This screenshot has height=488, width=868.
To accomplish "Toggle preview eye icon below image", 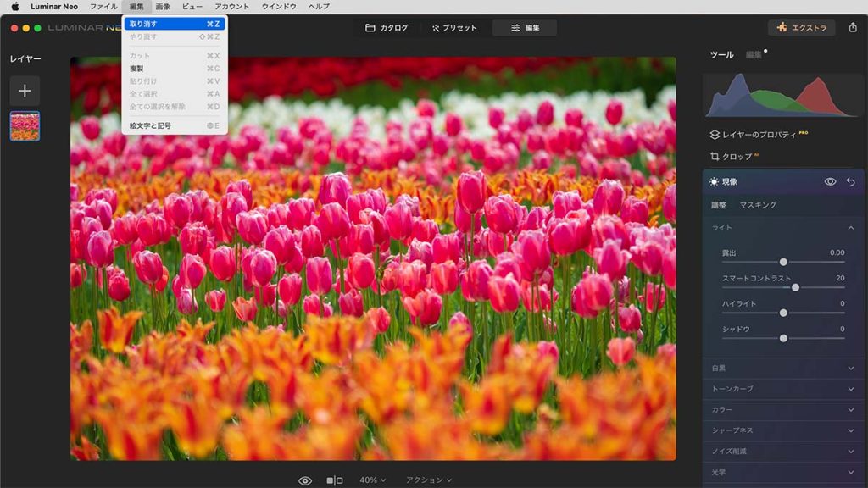I will (305, 481).
